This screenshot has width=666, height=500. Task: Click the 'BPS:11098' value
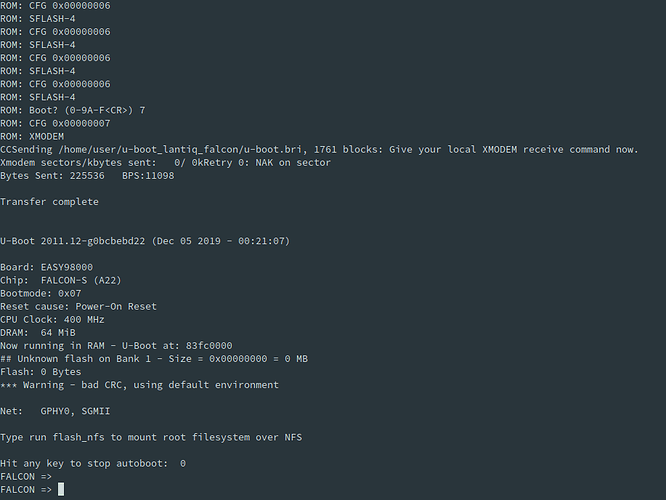pyautogui.click(x=148, y=176)
